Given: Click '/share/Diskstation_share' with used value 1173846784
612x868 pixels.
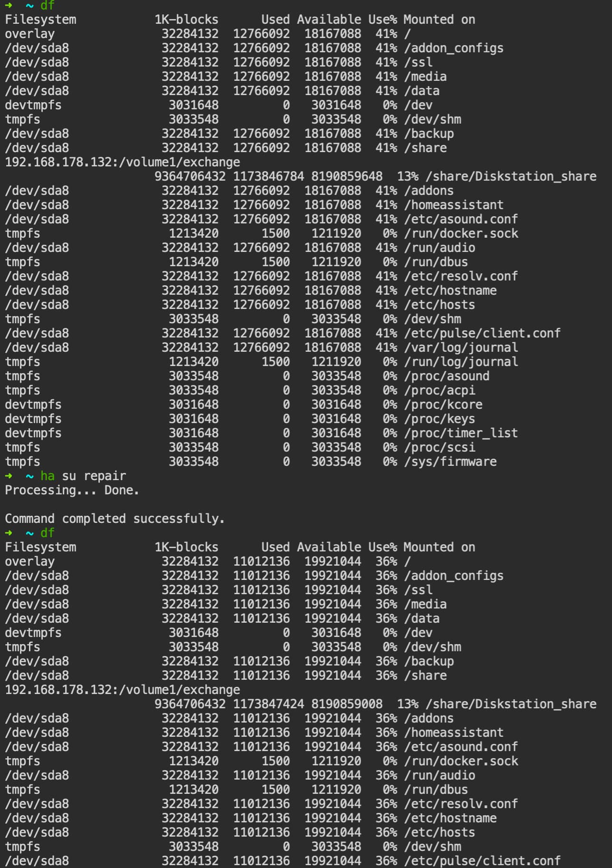Looking at the screenshot, I should coord(511,176).
